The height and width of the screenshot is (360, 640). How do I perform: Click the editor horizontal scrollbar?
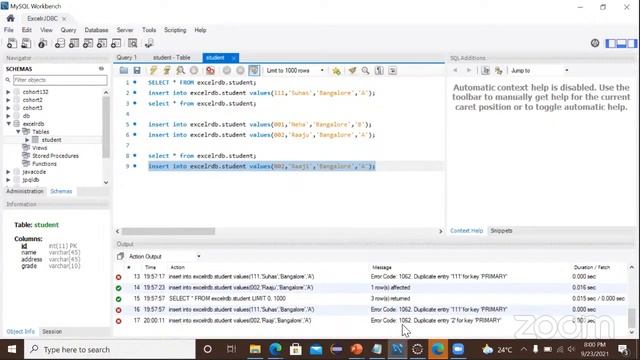click(x=168, y=231)
